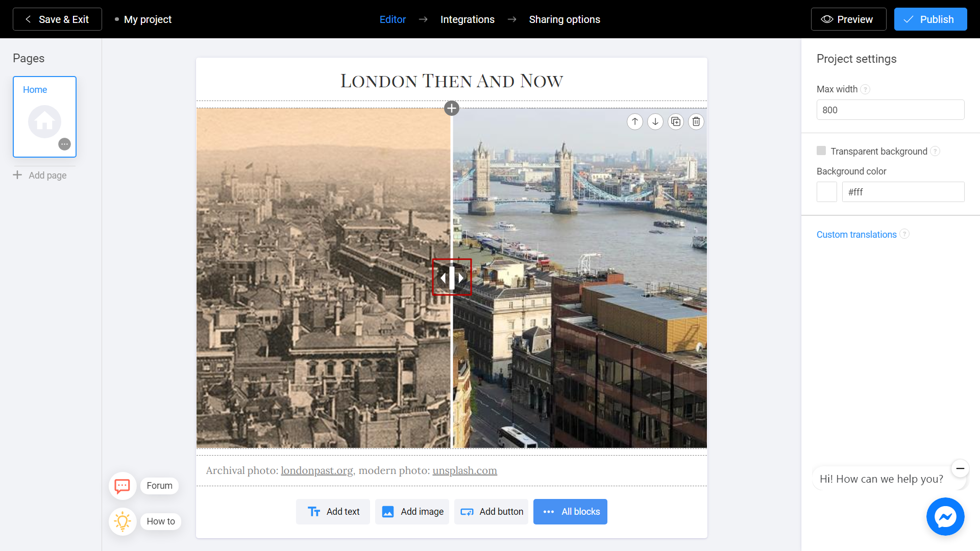Click the All blocks button
Viewport: 980px width, 551px height.
tap(570, 511)
